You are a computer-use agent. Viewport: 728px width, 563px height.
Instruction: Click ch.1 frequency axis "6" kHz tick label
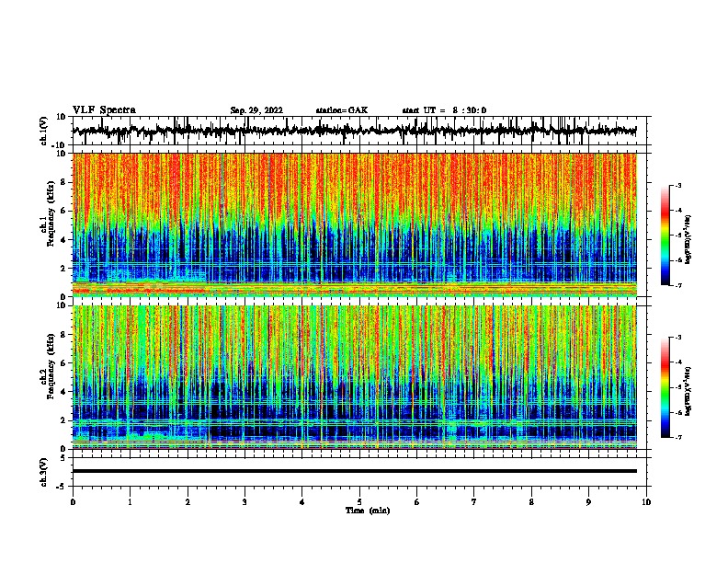[x=63, y=211]
